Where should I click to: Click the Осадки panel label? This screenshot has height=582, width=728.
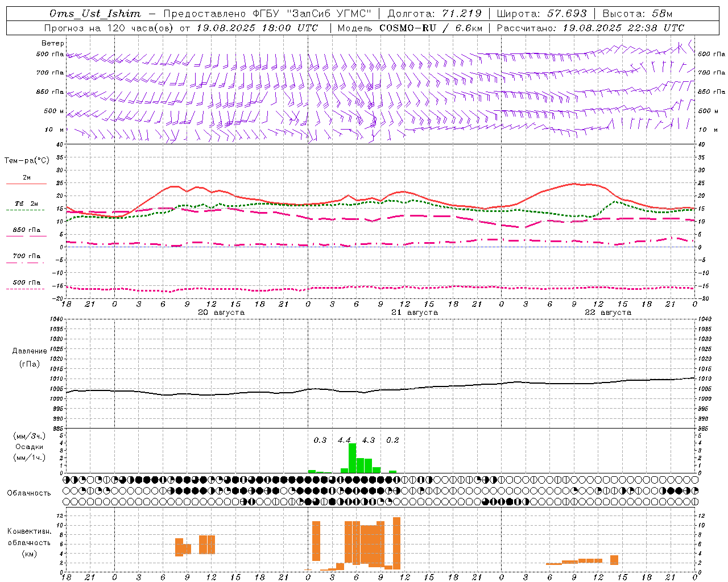29,447
